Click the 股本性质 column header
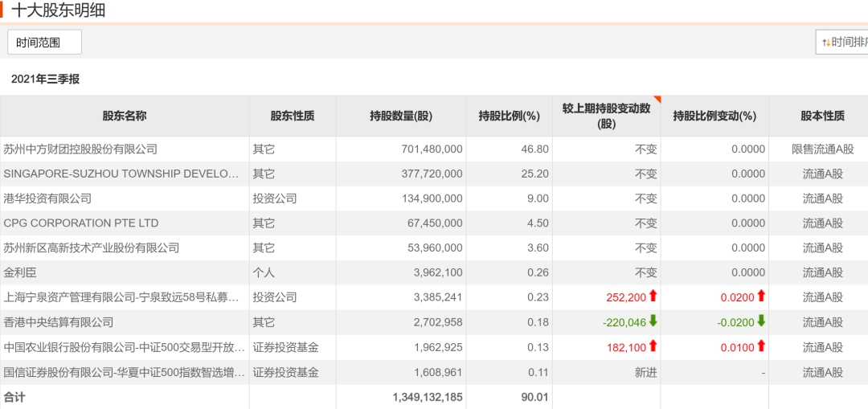Screen dimensions: 868x409 click(823, 116)
